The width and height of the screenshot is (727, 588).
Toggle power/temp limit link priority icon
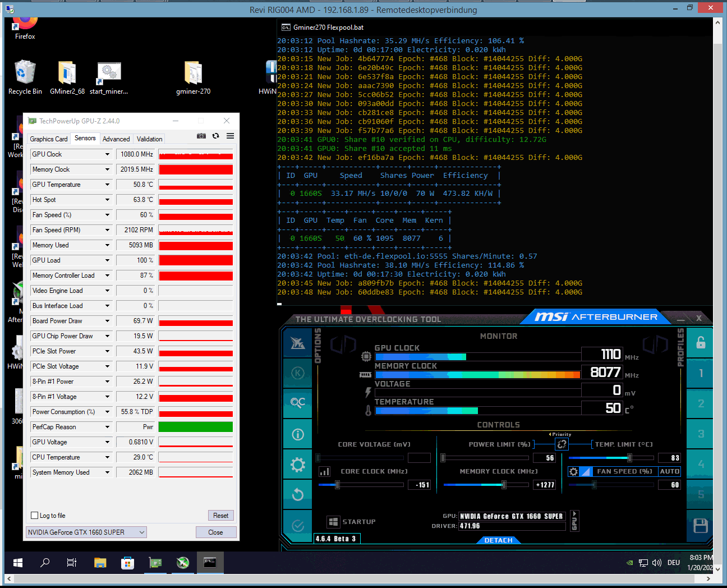coord(562,444)
